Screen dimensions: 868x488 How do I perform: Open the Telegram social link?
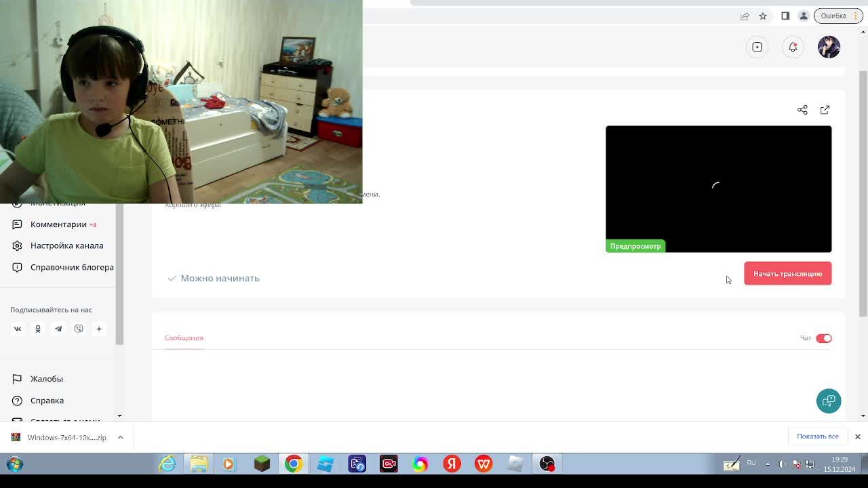(58, 329)
